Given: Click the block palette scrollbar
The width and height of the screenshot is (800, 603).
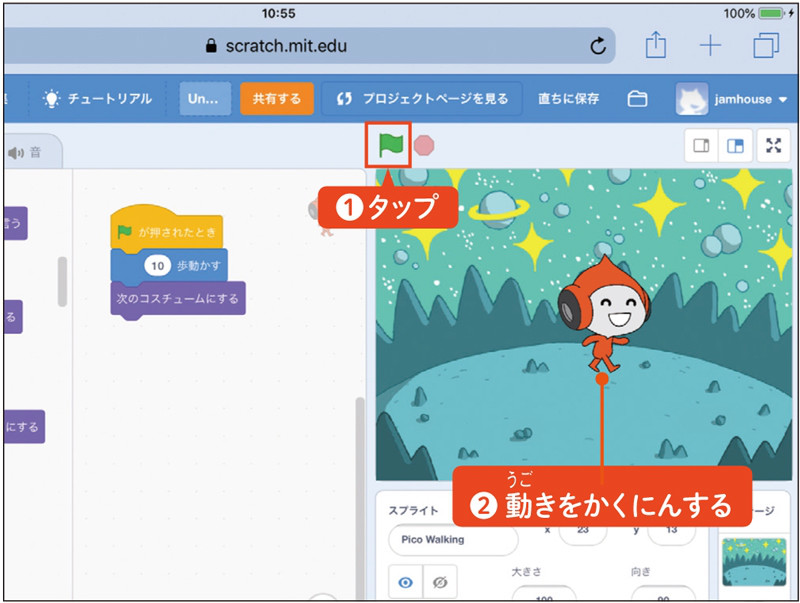Looking at the screenshot, I should [62, 282].
